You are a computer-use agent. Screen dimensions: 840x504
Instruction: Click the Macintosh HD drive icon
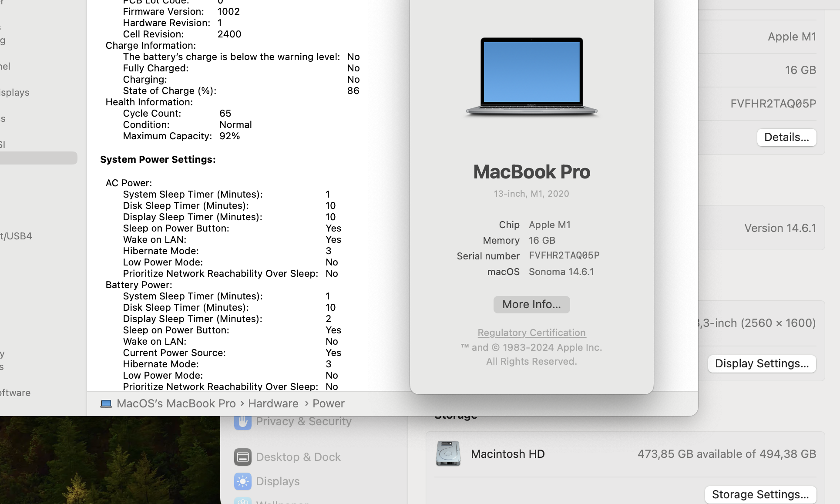[448, 454]
